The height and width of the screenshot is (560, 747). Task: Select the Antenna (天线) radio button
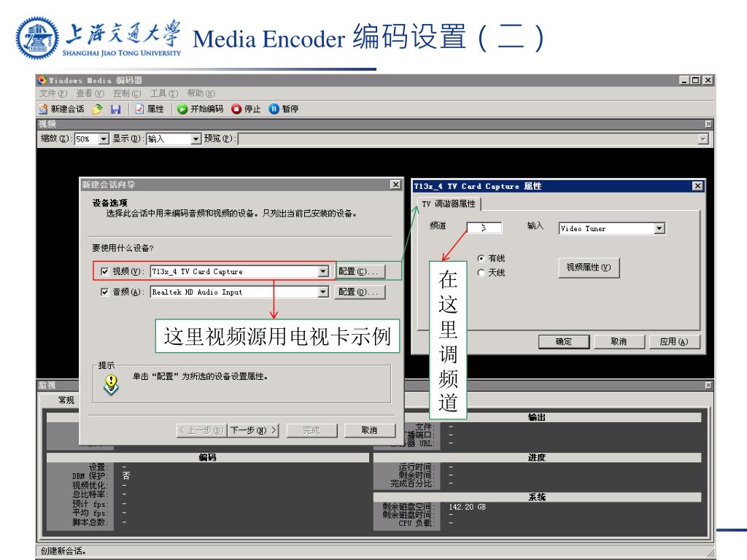click(481, 273)
